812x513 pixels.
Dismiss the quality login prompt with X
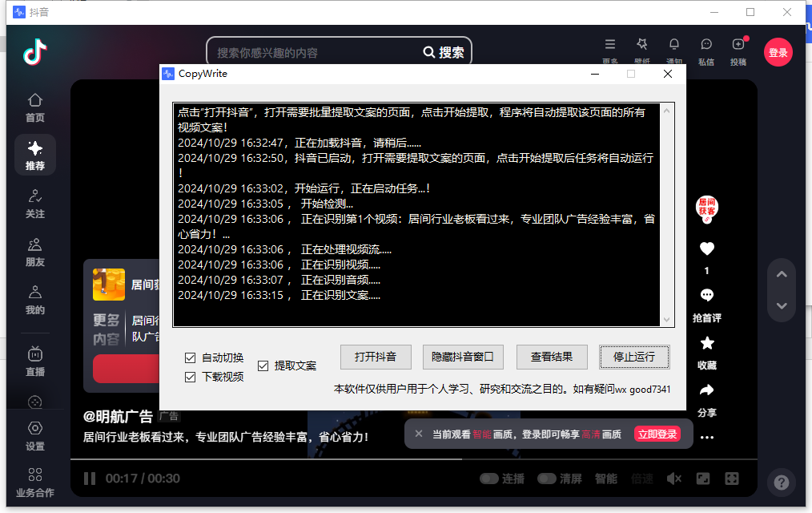pos(419,434)
